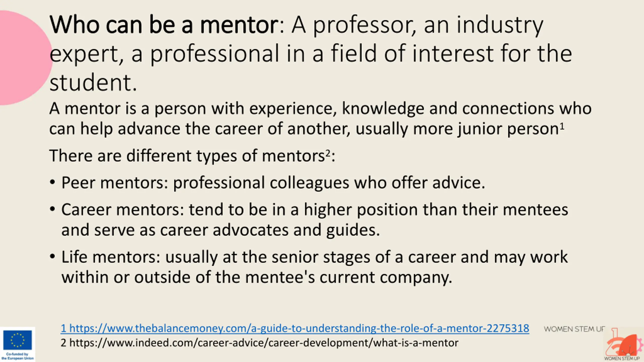Click the 'There are different types of mentors' line
The image size is (644, 362).
tap(192, 156)
